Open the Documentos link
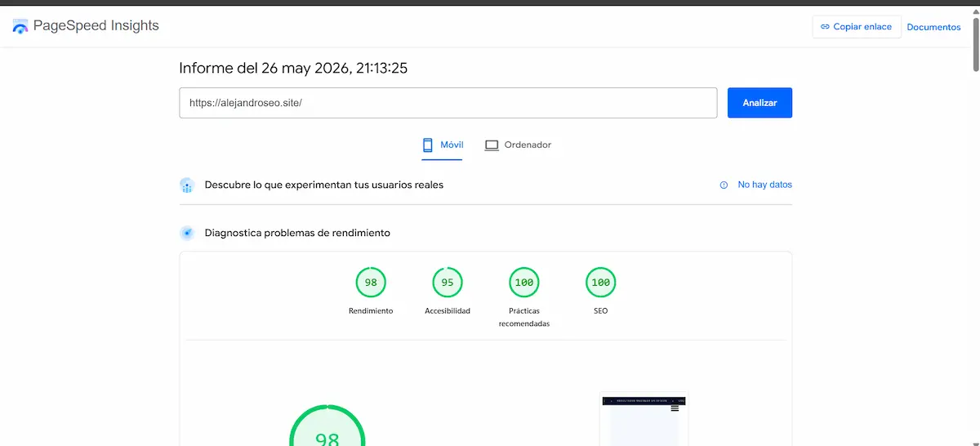The height and width of the screenshot is (446, 980). (x=933, y=27)
